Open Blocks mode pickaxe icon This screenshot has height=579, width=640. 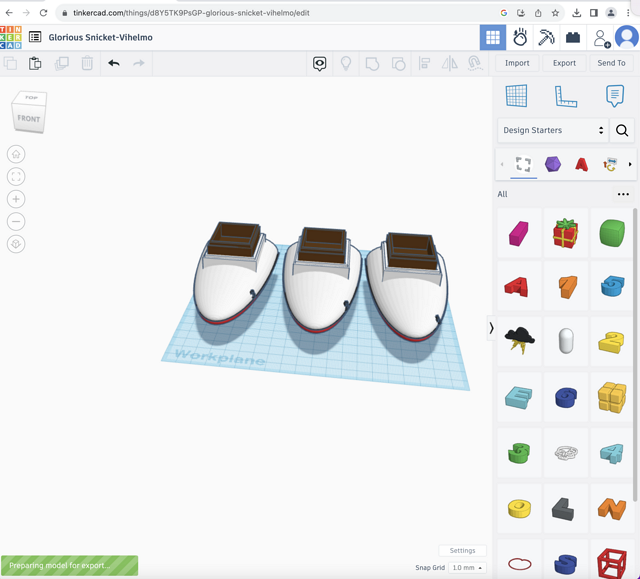click(x=546, y=37)
